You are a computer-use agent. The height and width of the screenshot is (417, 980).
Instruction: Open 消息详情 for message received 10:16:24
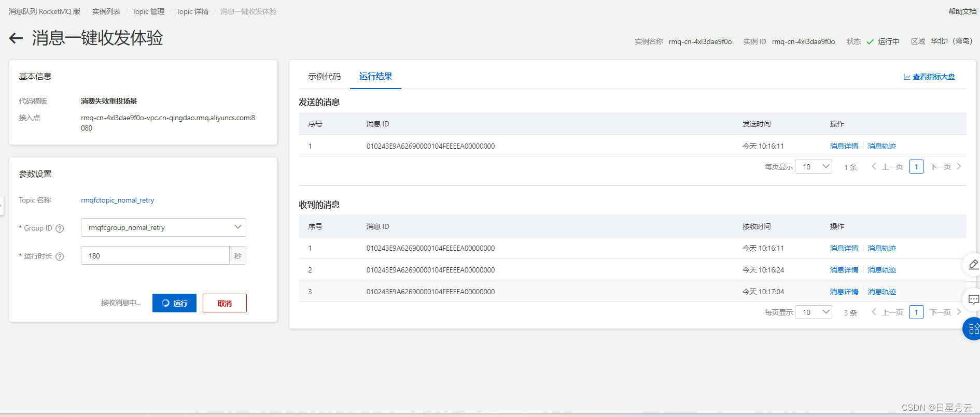(844, 270)
